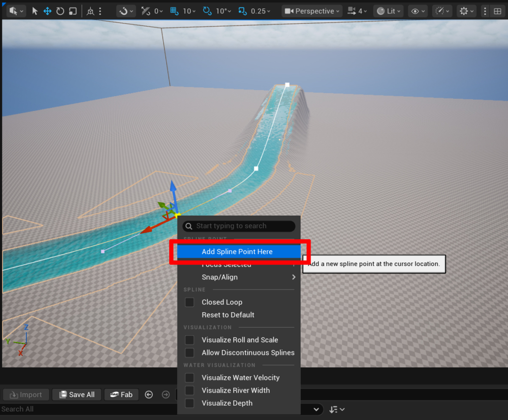The width and height of the screenshot is (508, 420).
Task: Choose Add Spline Point Here
Action: (237, 252)
